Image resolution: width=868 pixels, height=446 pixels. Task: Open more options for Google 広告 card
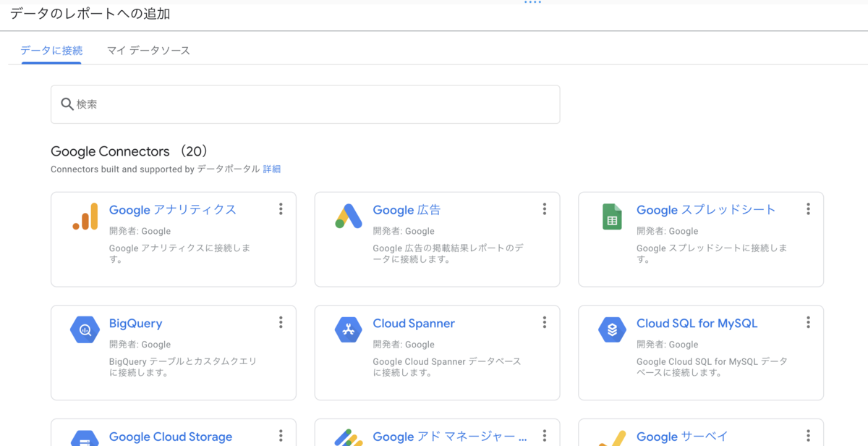point(545,209)
